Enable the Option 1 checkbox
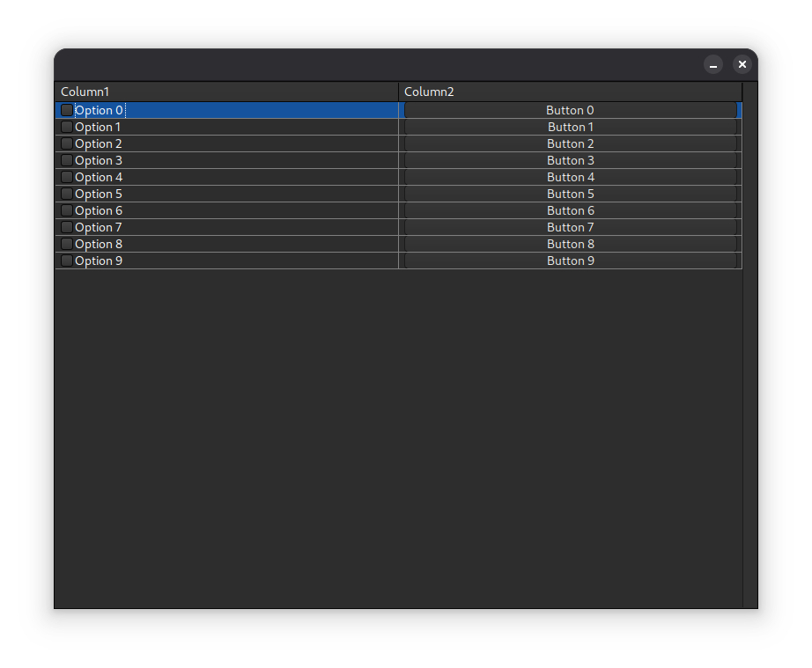The width and height of the screenshot is (812, 668). [x=67, y=127]
